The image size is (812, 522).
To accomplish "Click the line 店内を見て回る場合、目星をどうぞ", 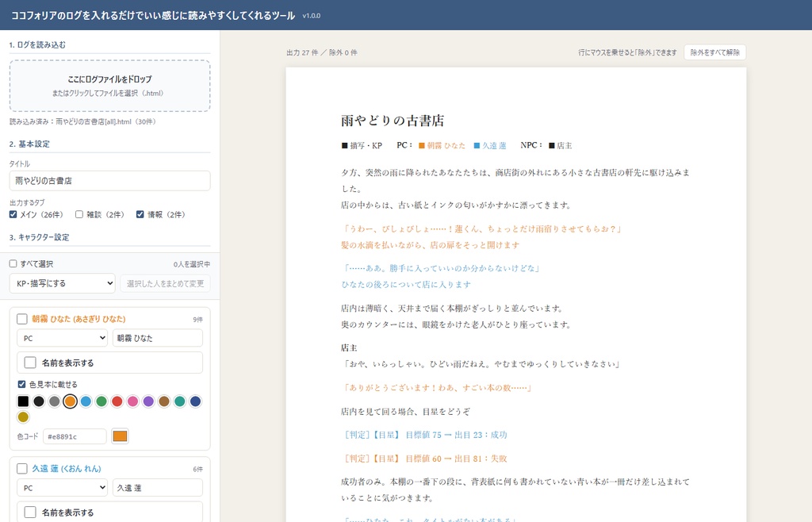I will 405,412.
